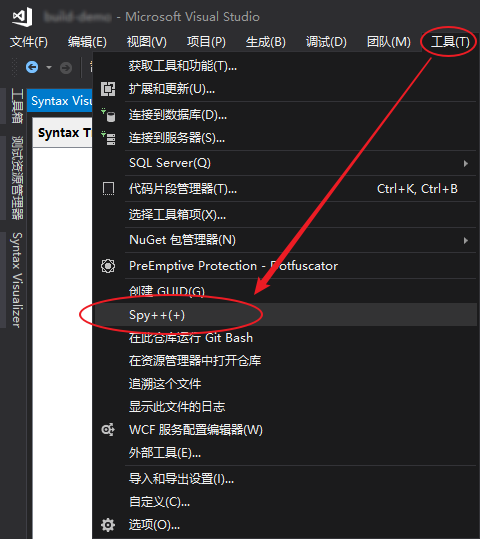Click the navigate backward arrow icon

(32, 67)
